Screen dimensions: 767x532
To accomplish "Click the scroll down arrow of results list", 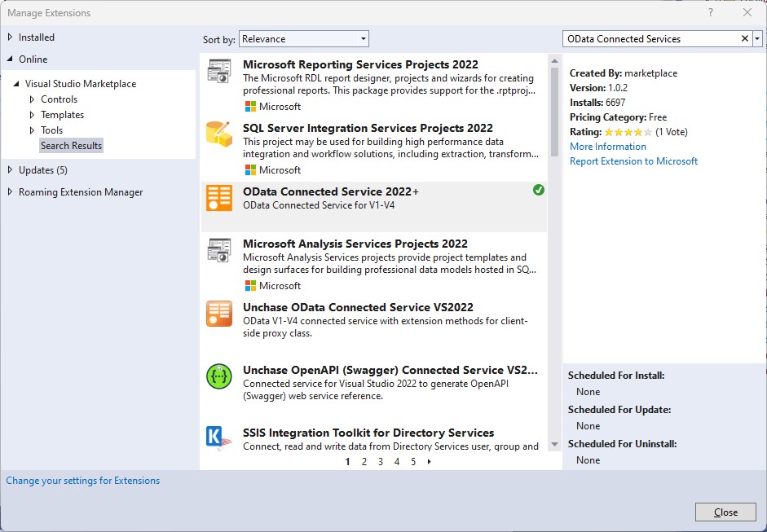I will (x=554, y=445).
